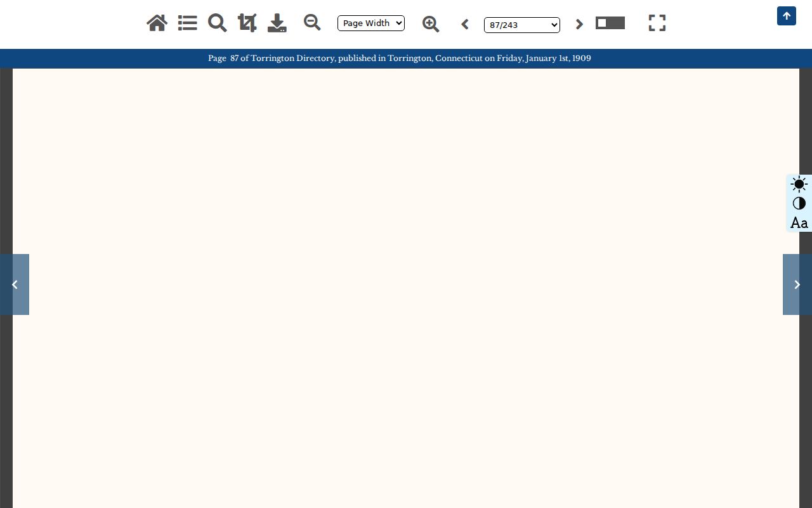Go to previous page via toolbar chevron
The image size is (812, 508).
(465, 24)
